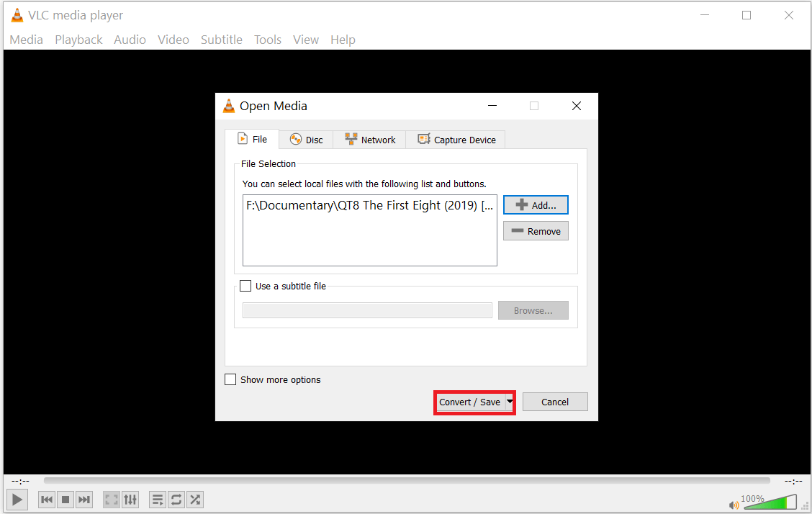This screenshot has width=812, height=514.
Task: Switch to the Disc tab
Action: point(306,140)
